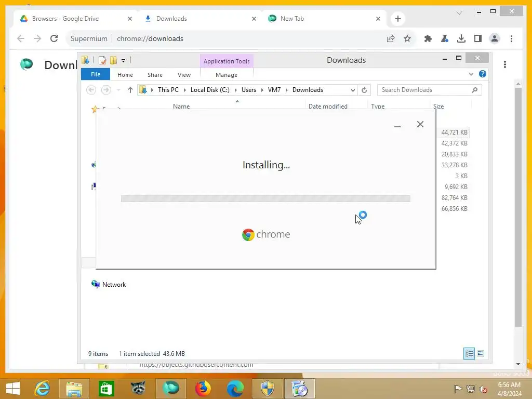Switch to Large icons view layout

click(x=481, y=353)
